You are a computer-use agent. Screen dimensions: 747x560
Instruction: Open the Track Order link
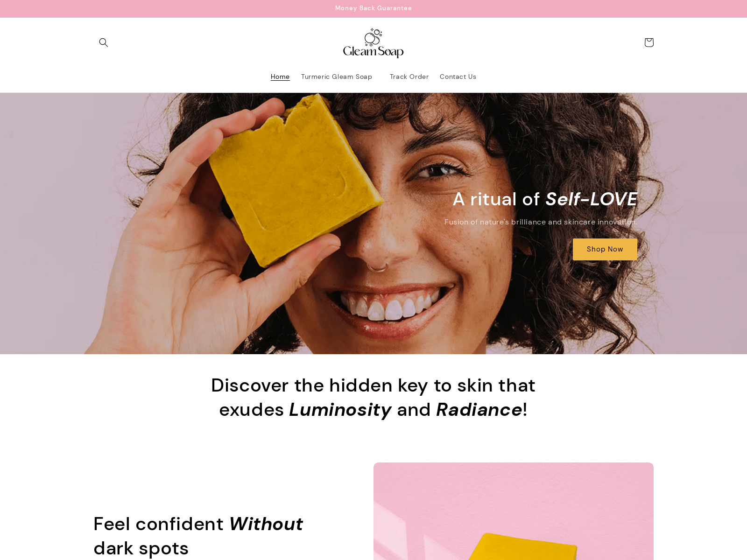pyautogui.click(x=409, y=77)
